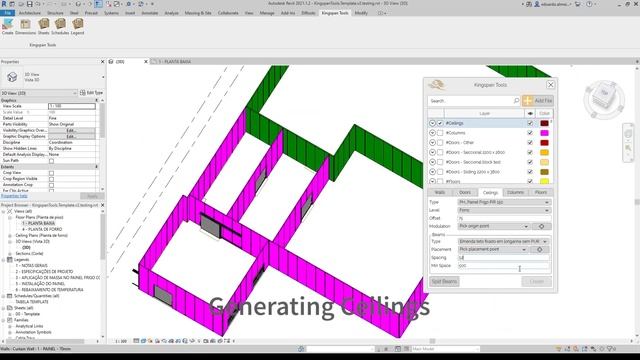
Task: Close the Properties palette with its X
Action: coord(102,62)
